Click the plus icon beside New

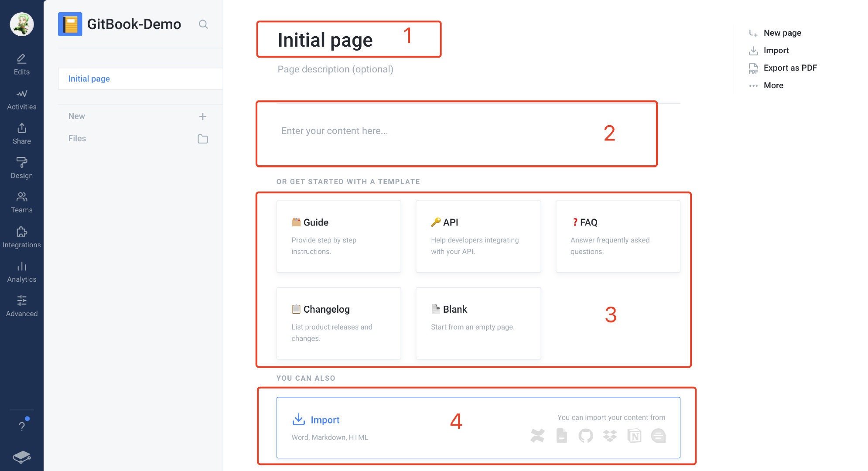click(202, 116)
